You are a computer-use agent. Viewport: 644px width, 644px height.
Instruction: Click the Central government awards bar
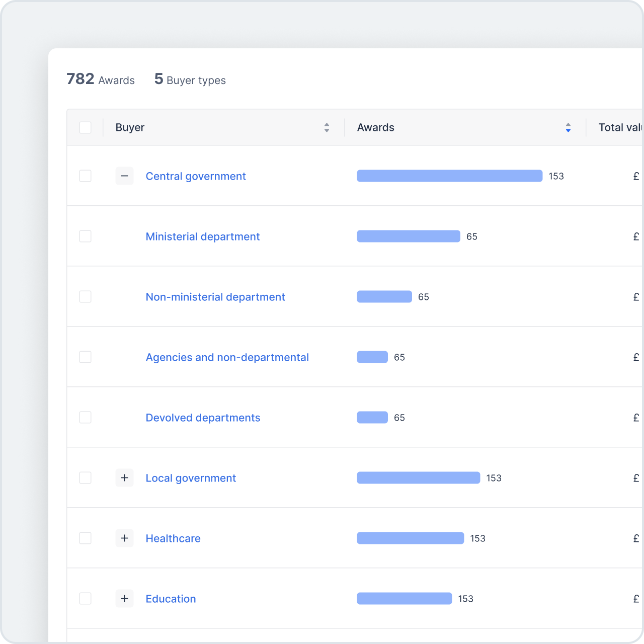point(449,176)
